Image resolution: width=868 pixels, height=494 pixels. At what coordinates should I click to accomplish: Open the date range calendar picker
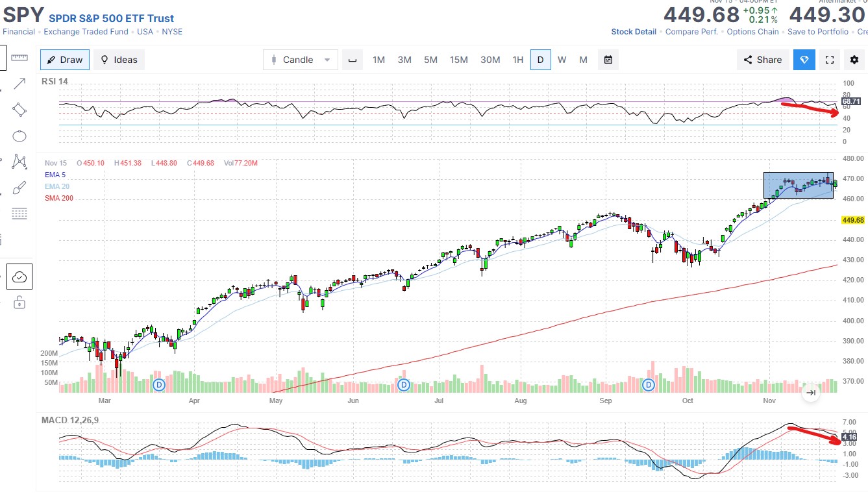(x=608, y=60)
